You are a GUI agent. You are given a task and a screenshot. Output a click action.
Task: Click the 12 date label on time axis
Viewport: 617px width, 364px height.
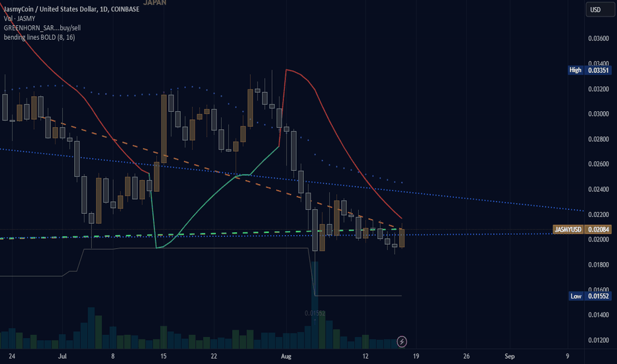click(x=365, y=356)
